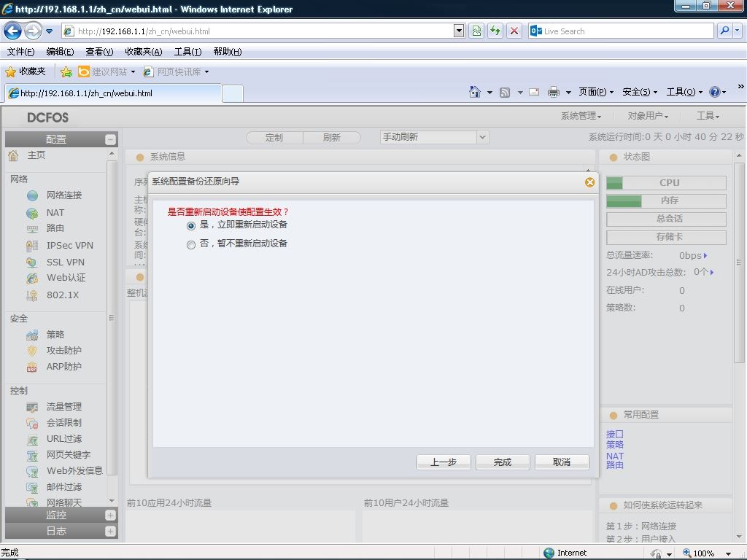Expand the 日志 log panel
The image size is (747, 560).
111,532
